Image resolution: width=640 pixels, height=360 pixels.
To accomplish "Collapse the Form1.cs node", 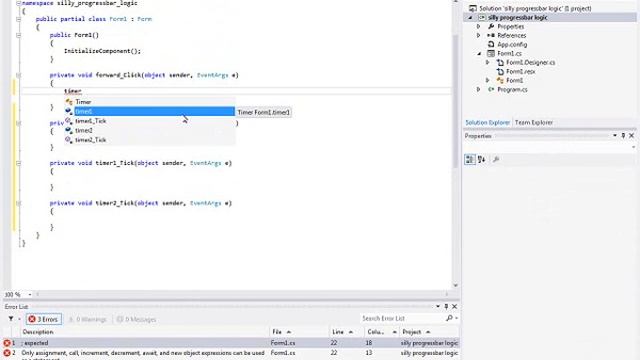I will pyautogui.click(x=479, y=53).
